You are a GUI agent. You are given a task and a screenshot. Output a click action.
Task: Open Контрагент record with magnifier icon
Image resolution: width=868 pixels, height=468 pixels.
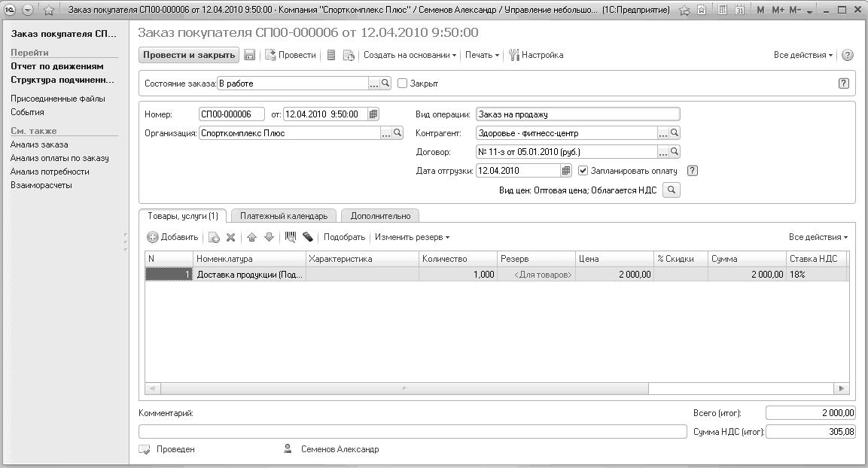click(x=675, y=132)
